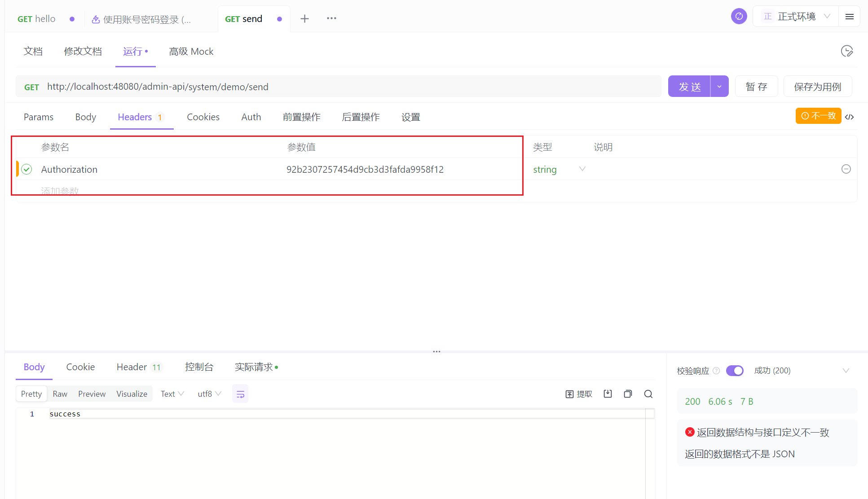Click the 'success' response text

[65, 414]
